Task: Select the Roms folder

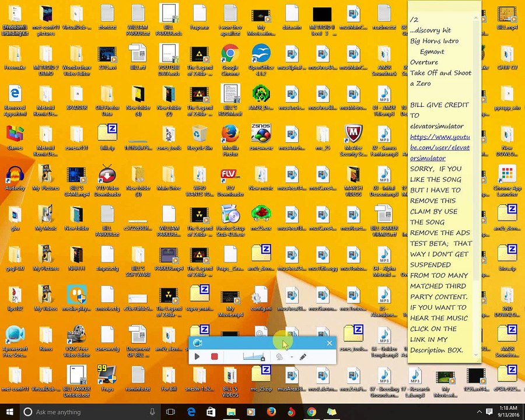Action: (45, 338)
